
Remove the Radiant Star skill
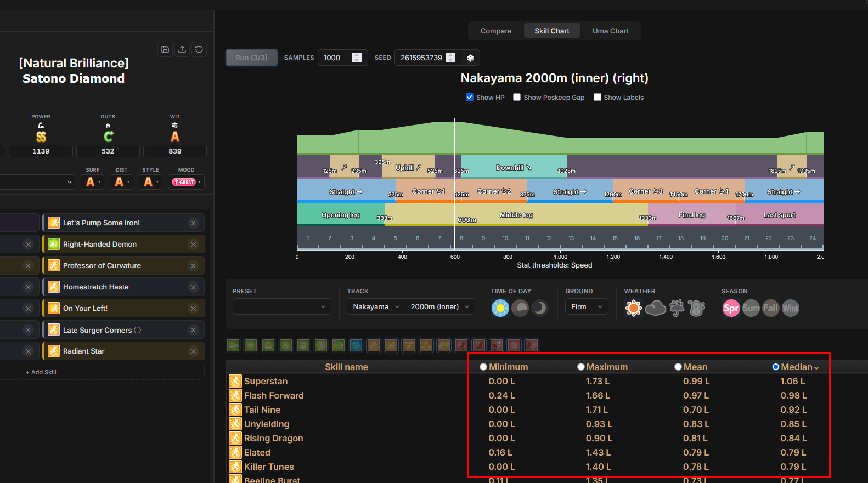coord(193,351)
